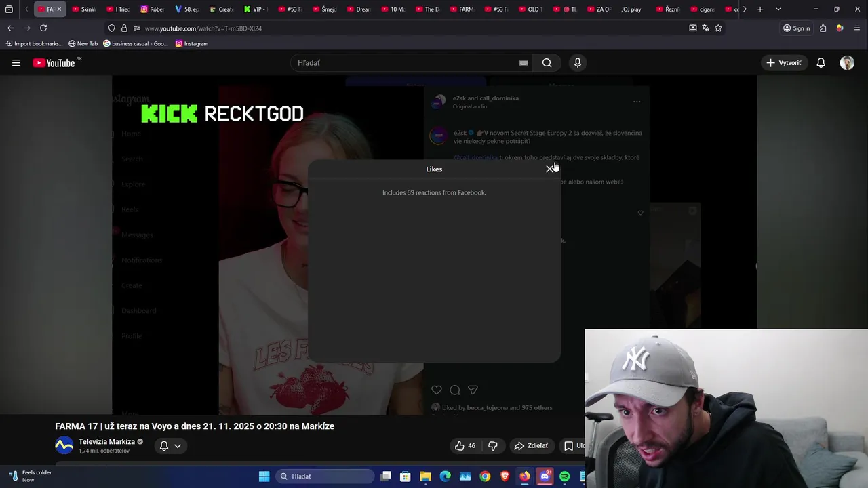Open Microsoft Store from the taskbar
Image resolution: width=868 pixels, height=488 pixels.
(x=405, y=476)
